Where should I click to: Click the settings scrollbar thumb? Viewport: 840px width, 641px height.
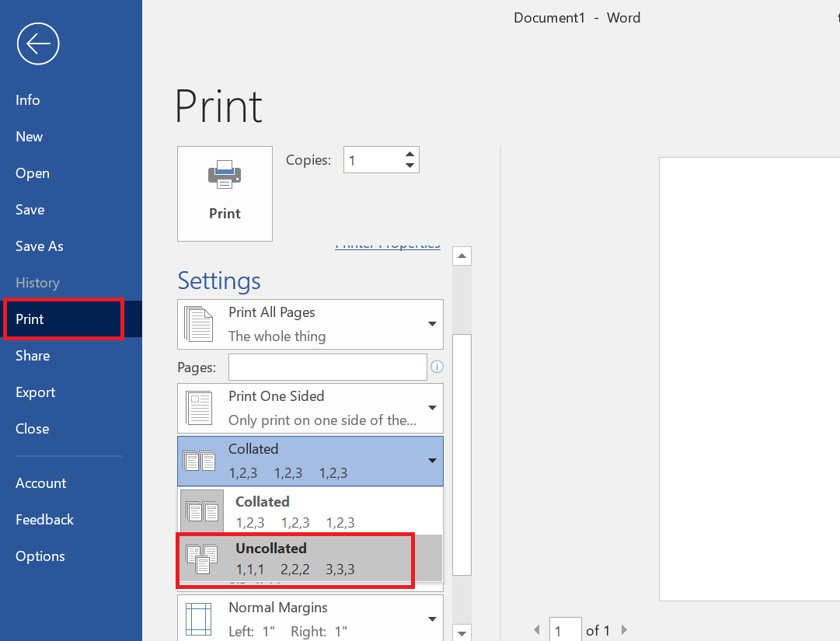tap(462, 455)
